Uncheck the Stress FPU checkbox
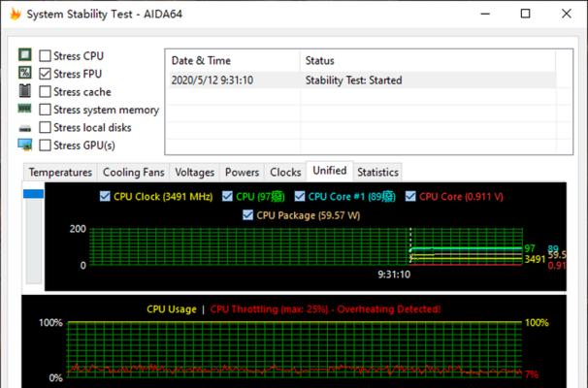This screenshot has width=588, height=388. [45, 74]
